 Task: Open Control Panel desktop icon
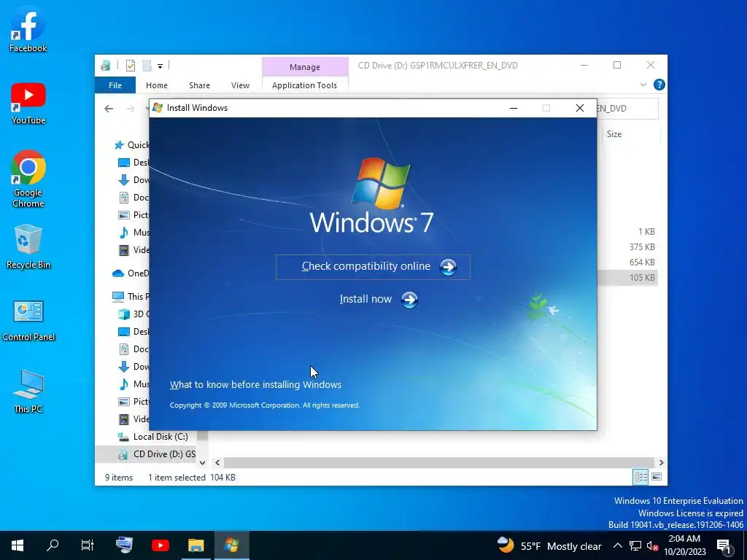click(28, 321)
